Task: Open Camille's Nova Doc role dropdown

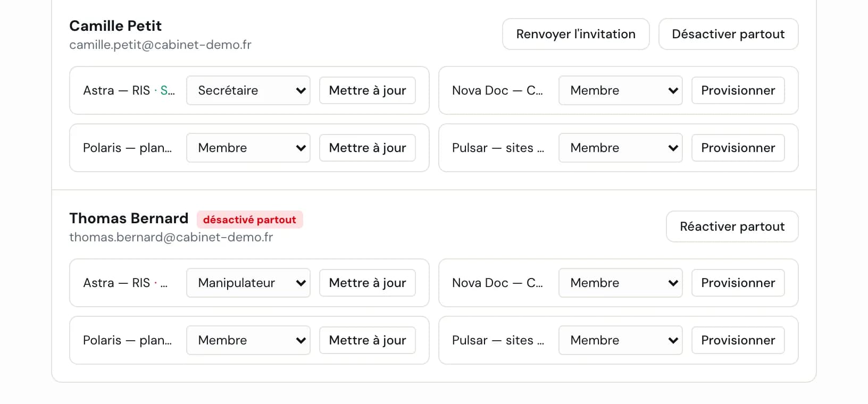Action: pyautogui.click(x=621, y=90)
